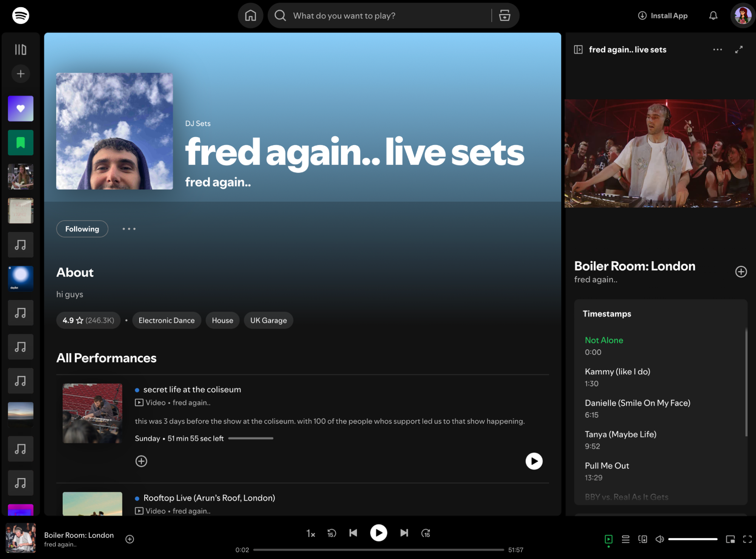The height and width of the screenshot is (559, 756).
Task: Mute the volume speaker icon
Action: (659, 539)
